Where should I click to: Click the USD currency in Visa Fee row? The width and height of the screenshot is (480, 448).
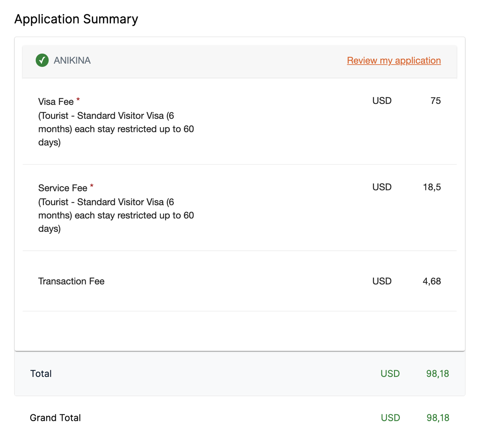[382, 101]
